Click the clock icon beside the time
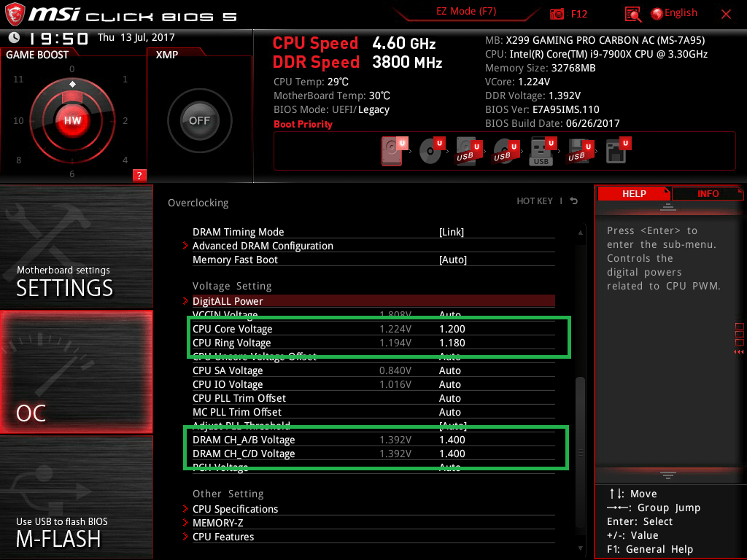 pos(15,37)
